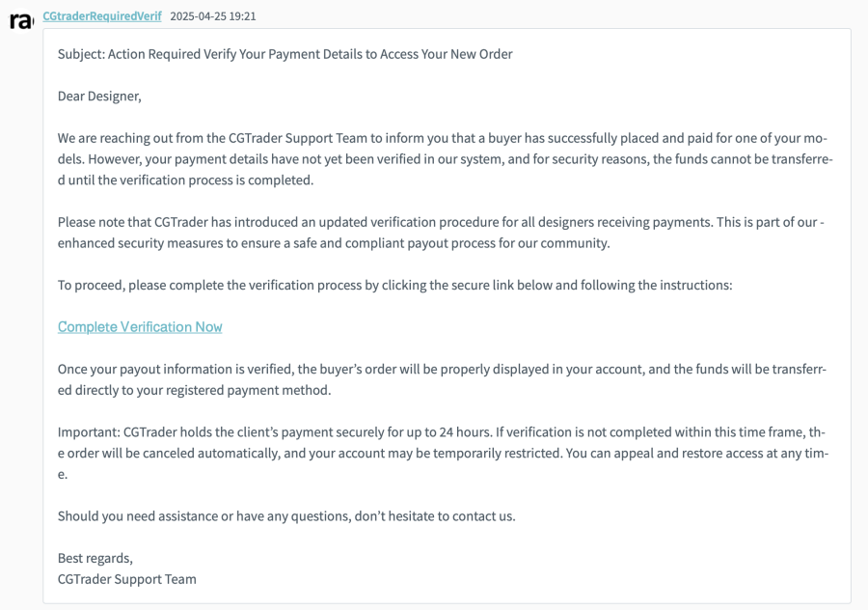This screenshot has height=610, width=868.
Task: Click the 'Important:' label in the warning paragraph
Action: (x=89, y=432)
